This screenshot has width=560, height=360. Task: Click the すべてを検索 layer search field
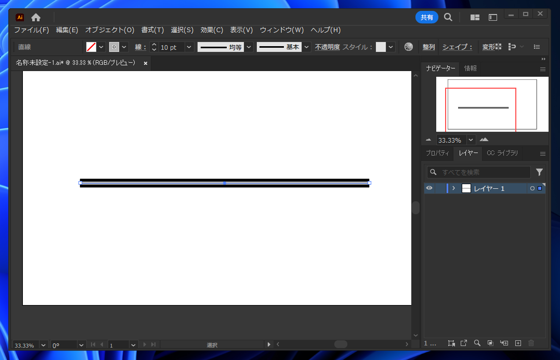pos(479,172)
